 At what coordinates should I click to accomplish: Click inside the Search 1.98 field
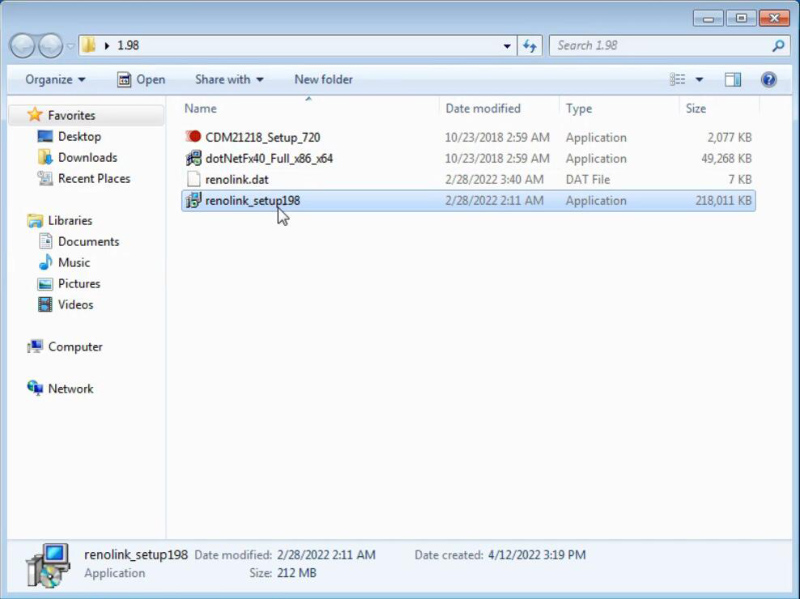click(x=660, y=46)
